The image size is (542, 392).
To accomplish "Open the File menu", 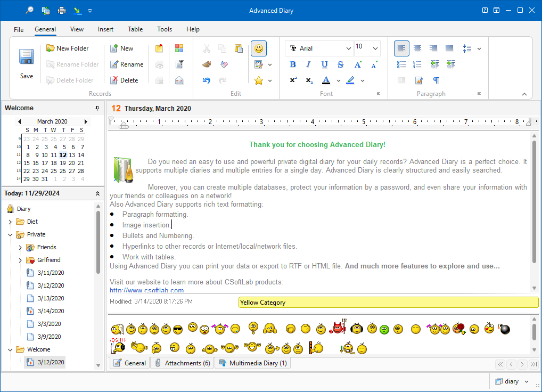I will 19,29.
